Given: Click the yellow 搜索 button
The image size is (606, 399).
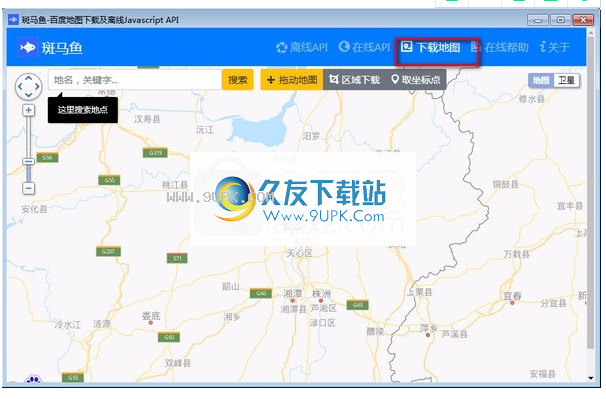Looking at the screenshot, I should 238,80.
